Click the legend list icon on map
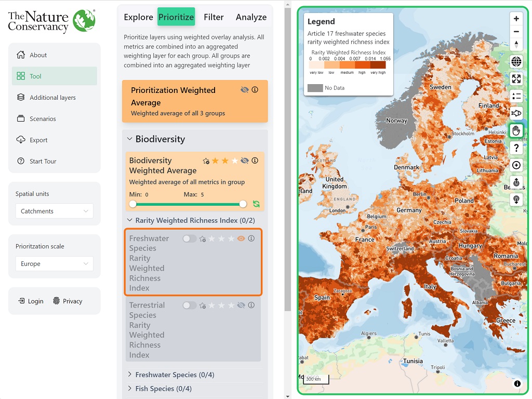Image resolution: width=532 pixels, height=399 pixels. click(516, 96)
